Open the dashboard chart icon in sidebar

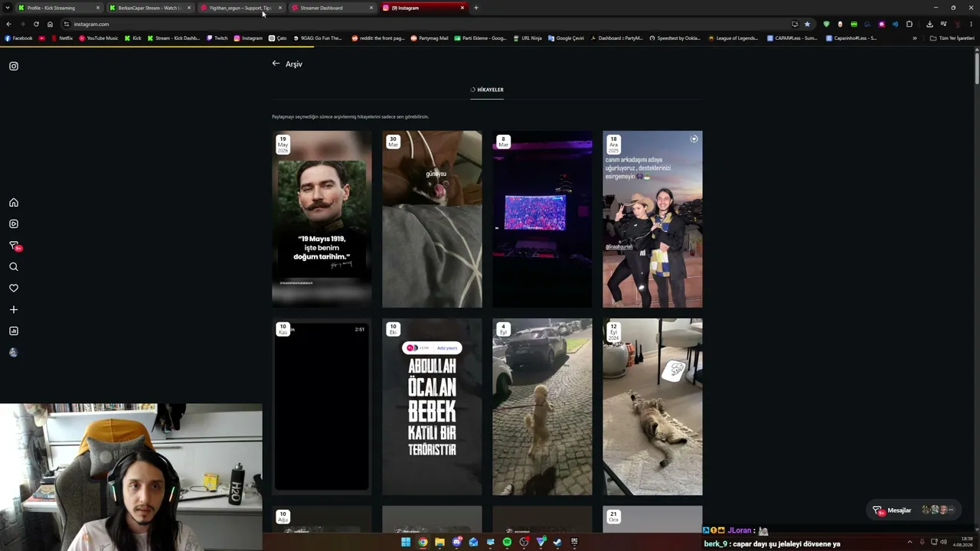pyautogui.click(x=14, y=331)
